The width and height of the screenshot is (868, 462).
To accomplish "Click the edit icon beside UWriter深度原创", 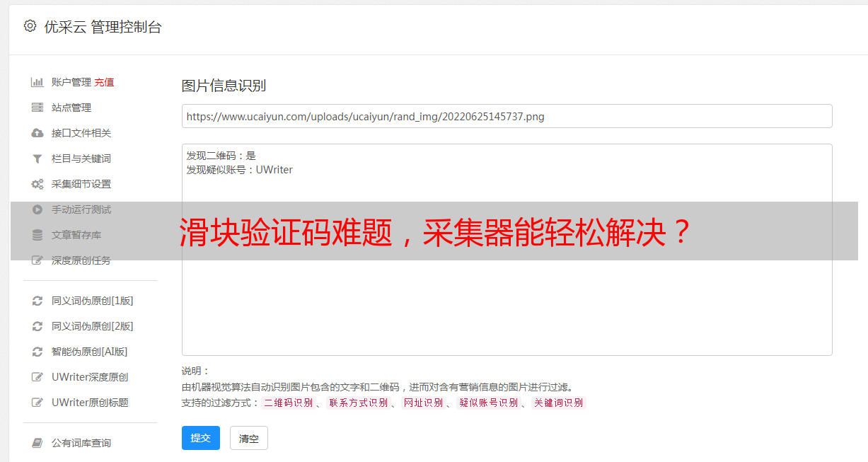I will (37, 377).
